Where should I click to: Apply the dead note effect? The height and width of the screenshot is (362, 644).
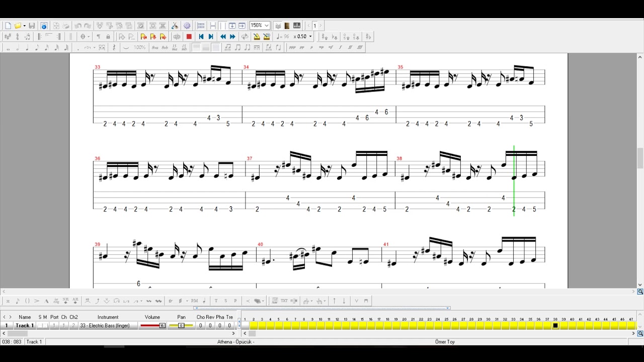pos(8,301)
